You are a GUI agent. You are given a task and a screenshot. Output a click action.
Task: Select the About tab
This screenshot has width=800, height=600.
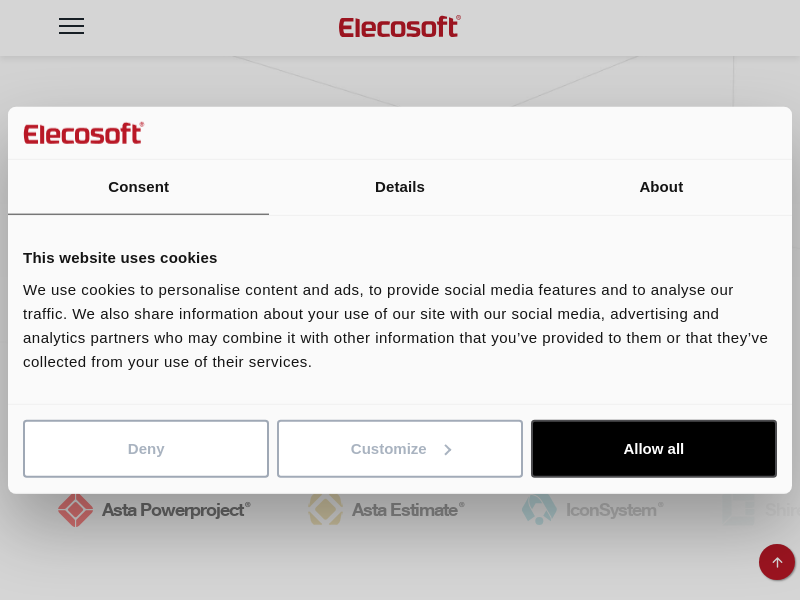[661, 187]
